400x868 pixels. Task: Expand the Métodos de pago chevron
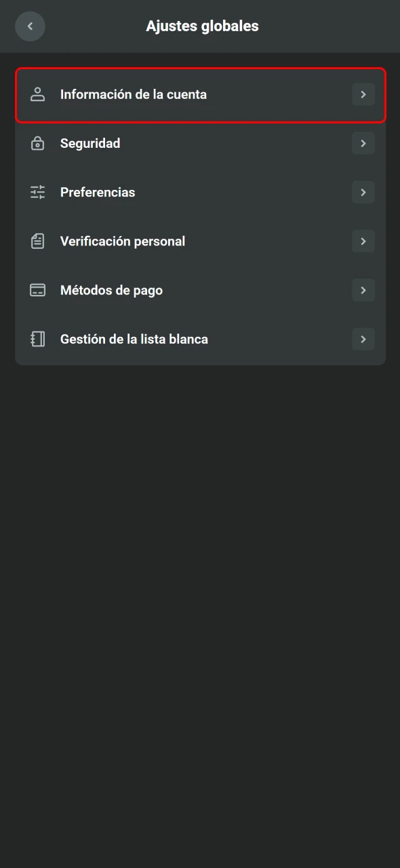pyautogui.click(x=363, y=290)
